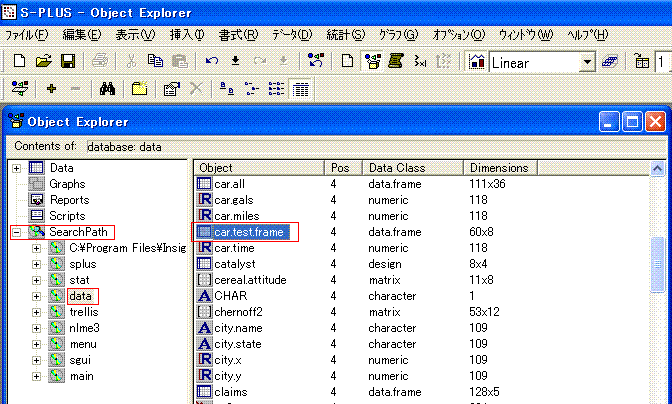Expand the data database node
The image size is (672, 404).
pyautogui.click(x=36, y=296)
